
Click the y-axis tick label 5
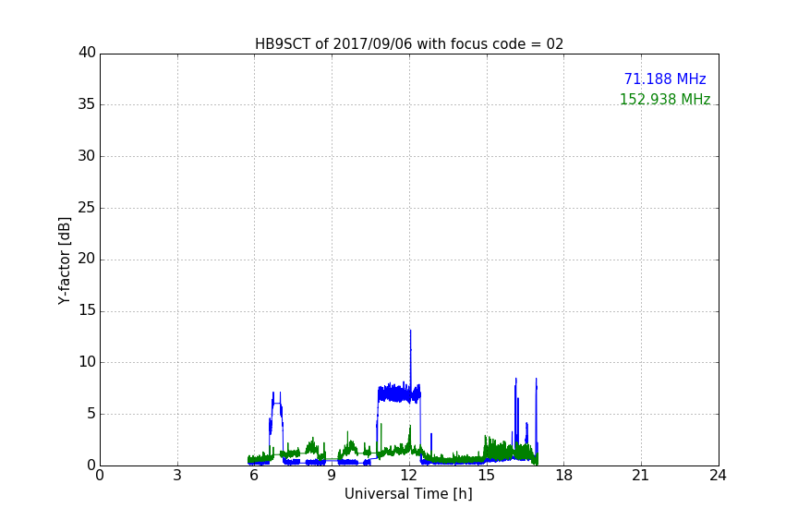click(x=91, y=414)
